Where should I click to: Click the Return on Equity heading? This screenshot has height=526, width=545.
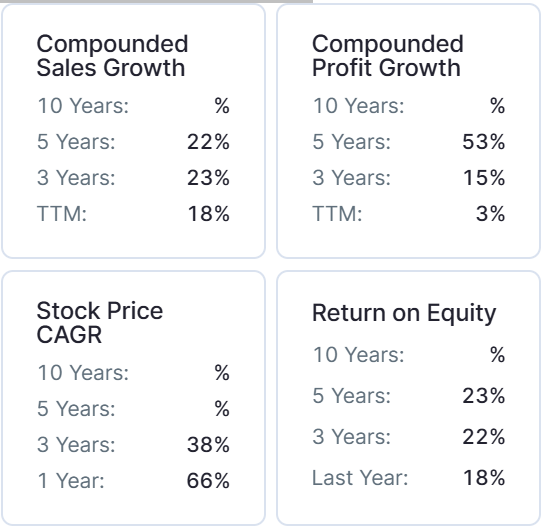pyautogui.click(x=404, y=313)
